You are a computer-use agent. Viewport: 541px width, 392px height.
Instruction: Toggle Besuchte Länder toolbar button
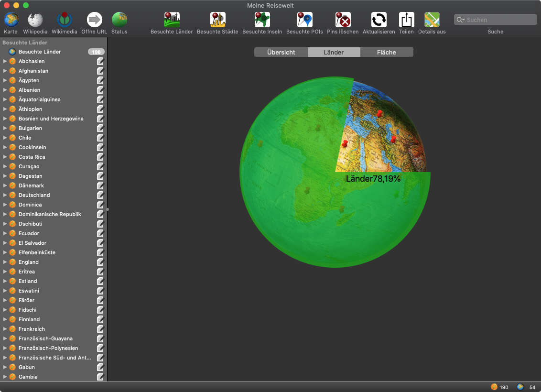(x=172, y=20)
